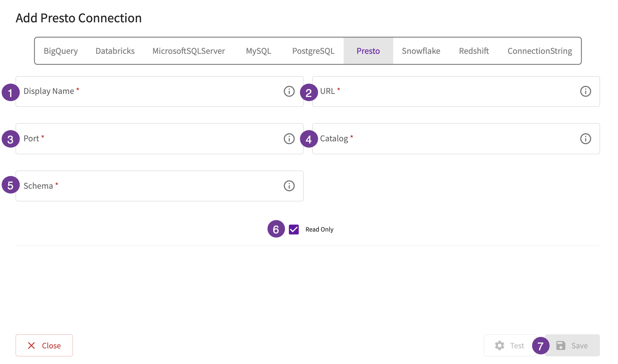The height and width of the screenshot is (364, 618).
Task: Click the info icon in URL field
Action: pos(586,91)
